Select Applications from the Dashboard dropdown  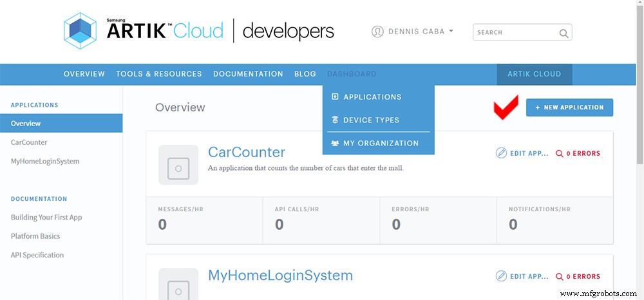click(372, 97)
